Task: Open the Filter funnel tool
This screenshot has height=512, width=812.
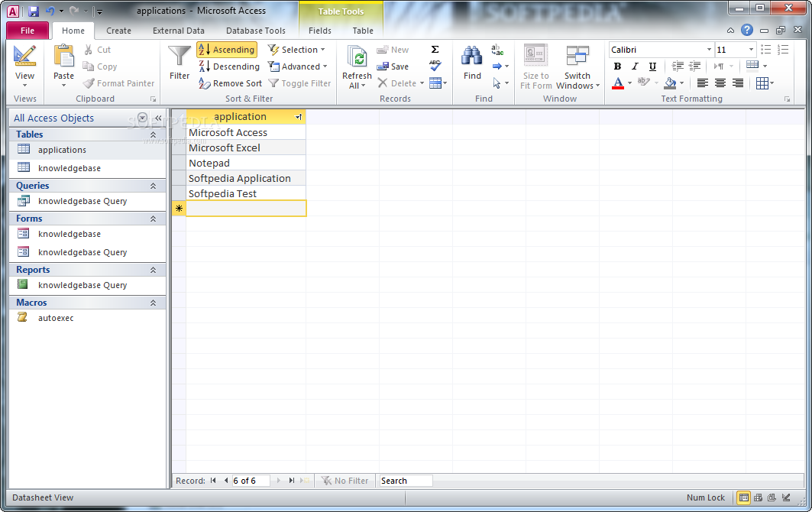Action: [x=180, y=62]
